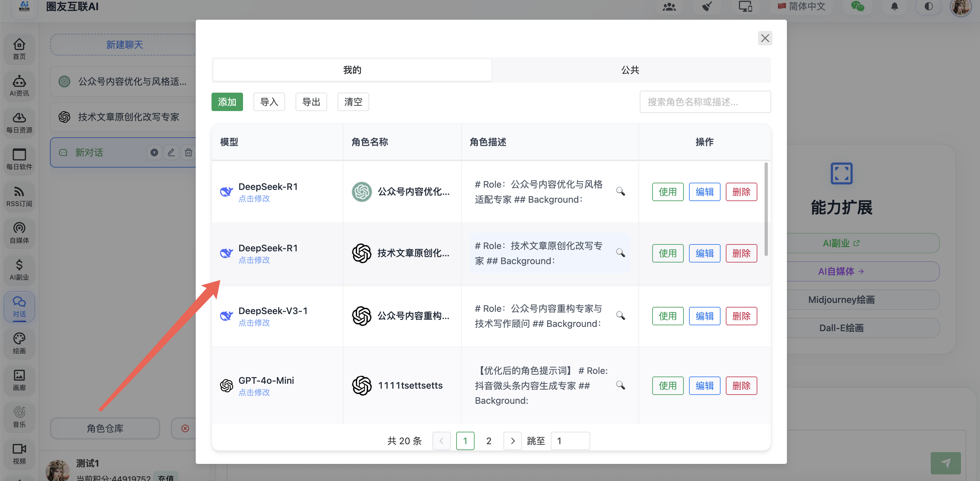Open the 每日资源 sidebar icon
980x481 pixels.
click(19, 123)
